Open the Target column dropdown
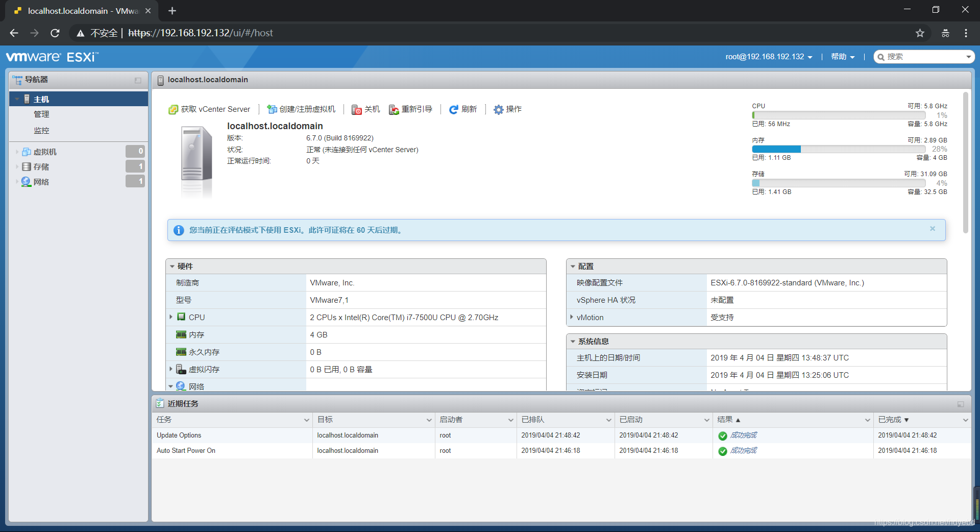 (x=429, y=420)
